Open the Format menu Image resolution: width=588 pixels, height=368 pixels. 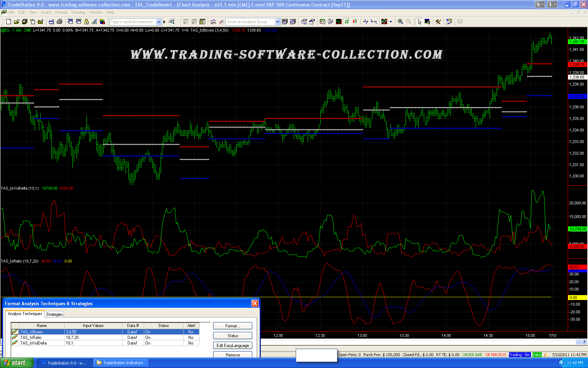point(61,12)
